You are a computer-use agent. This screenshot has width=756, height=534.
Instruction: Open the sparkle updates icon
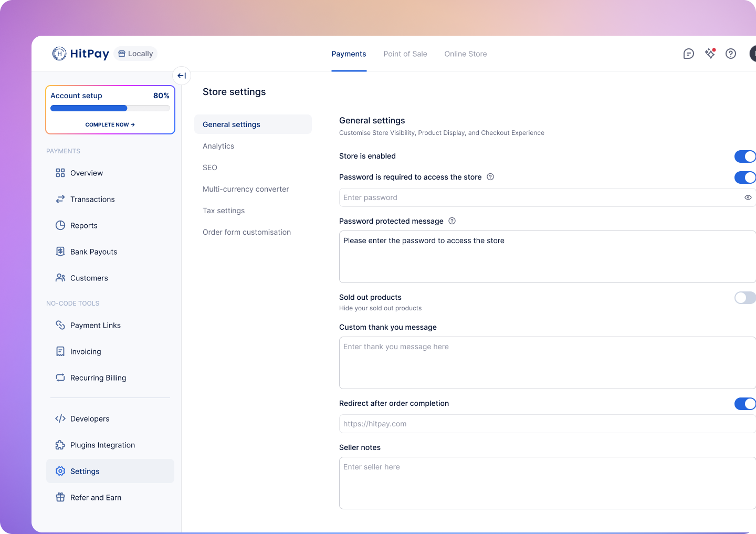coord(710,54)
